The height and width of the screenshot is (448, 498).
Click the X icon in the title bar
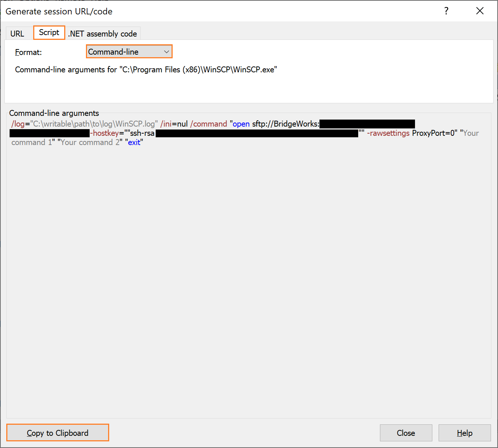480,11
